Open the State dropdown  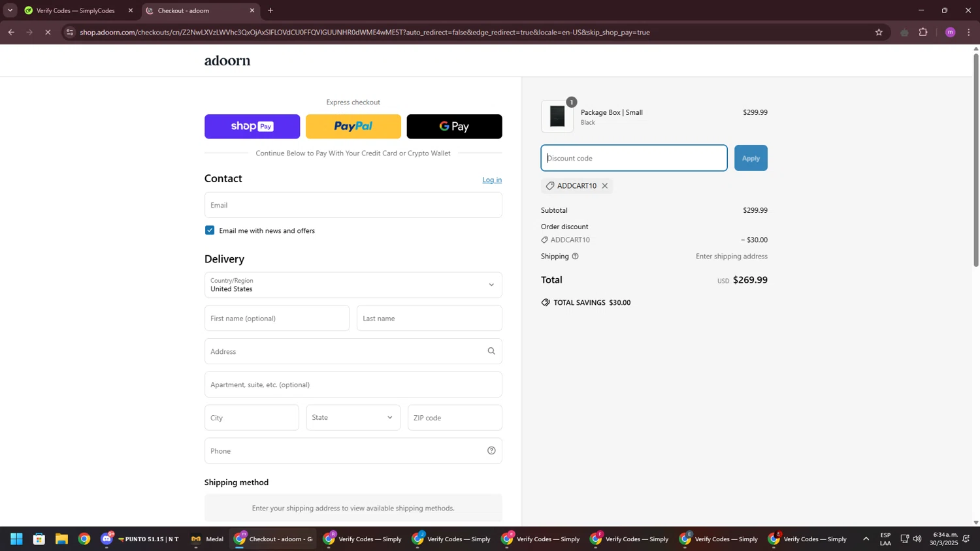point(353,418)
